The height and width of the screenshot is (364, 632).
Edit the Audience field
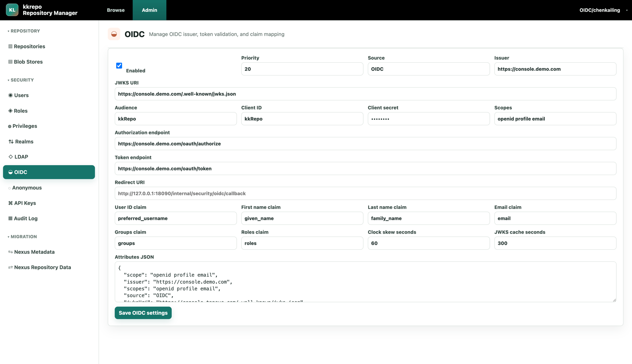pyautogui.click(x=176, y=119)
